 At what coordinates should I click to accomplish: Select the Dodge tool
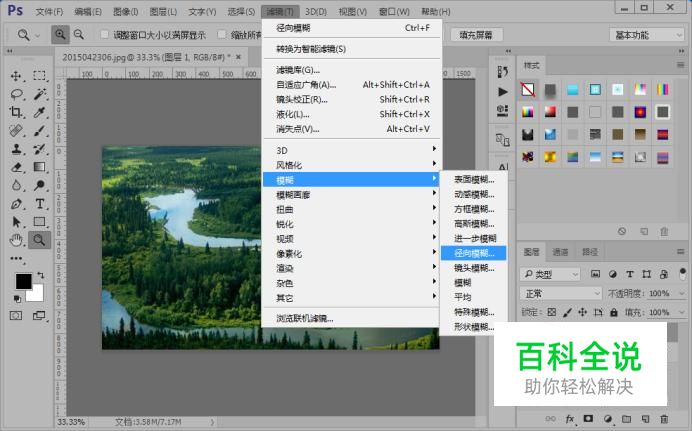pos(39,185)
